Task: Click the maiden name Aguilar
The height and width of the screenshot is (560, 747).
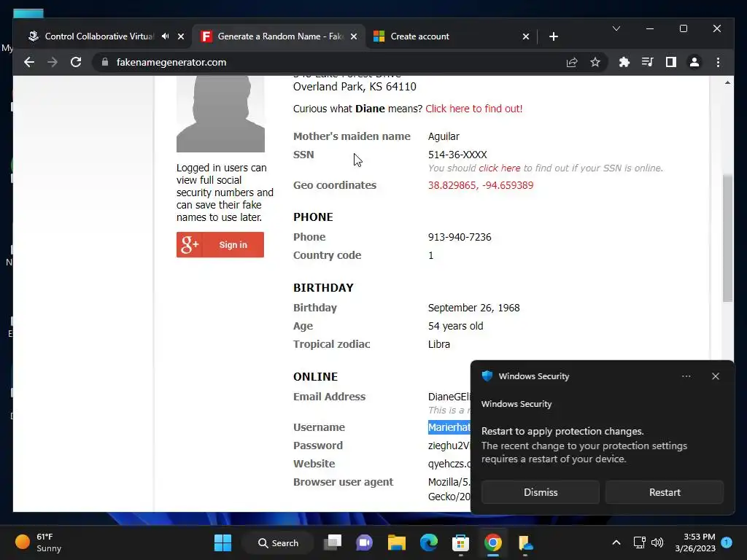Action: point(444,136)
